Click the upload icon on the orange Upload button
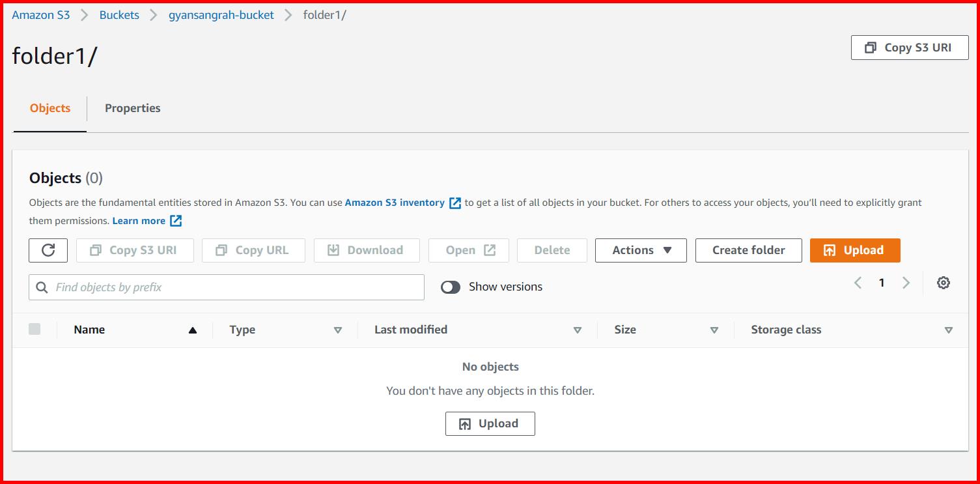Viewport: 980px width, 484px height. (831, 250)
